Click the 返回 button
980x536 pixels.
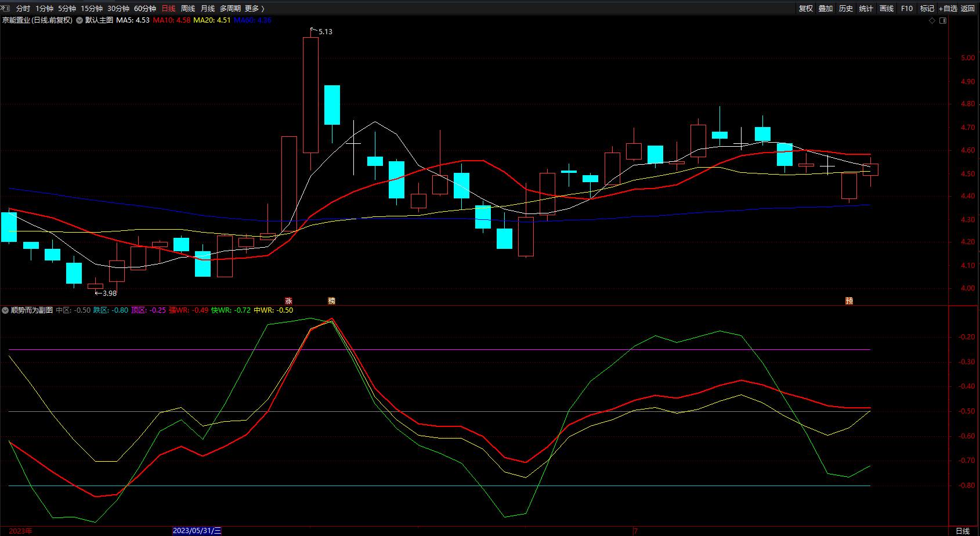968,8
